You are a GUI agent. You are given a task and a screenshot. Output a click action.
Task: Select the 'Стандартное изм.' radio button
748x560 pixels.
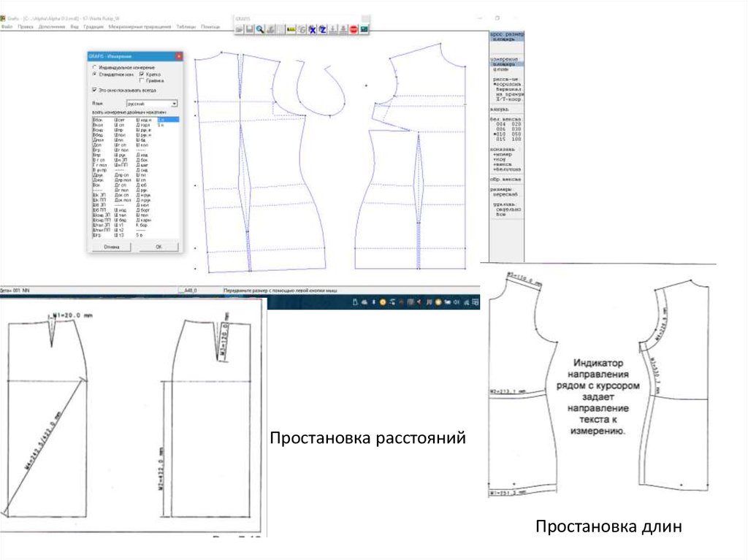94,74
